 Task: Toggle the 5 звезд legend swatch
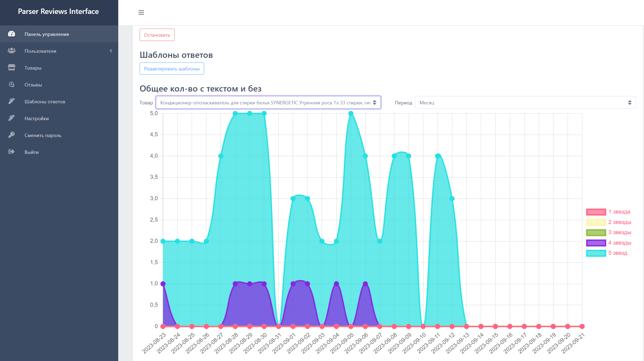(x=596, y=253)
